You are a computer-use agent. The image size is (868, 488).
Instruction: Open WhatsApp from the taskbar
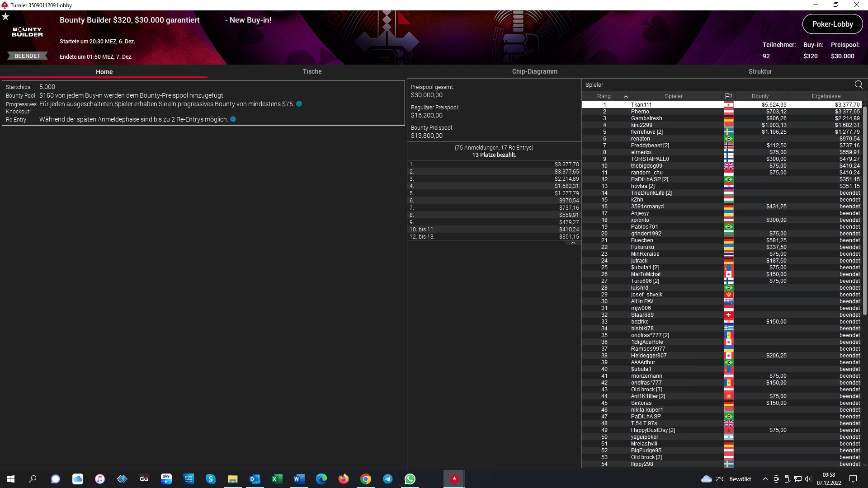410,479
